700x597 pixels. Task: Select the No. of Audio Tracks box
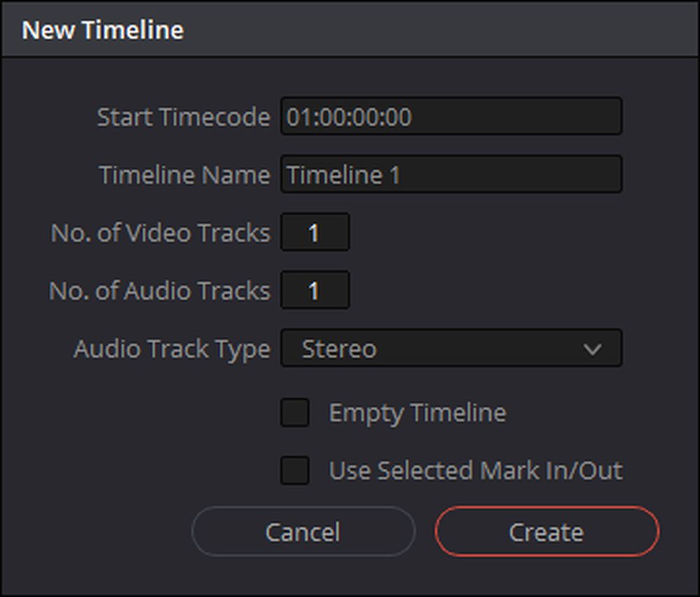315,290
